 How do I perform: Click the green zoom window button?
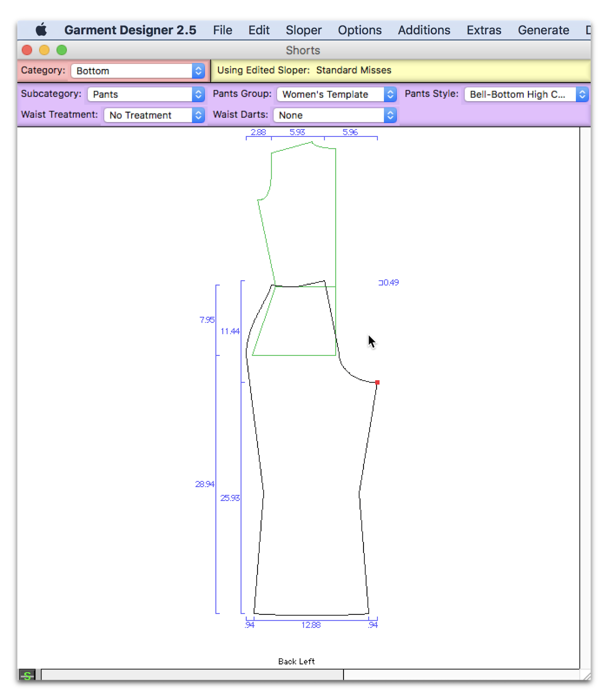(61, 50)
